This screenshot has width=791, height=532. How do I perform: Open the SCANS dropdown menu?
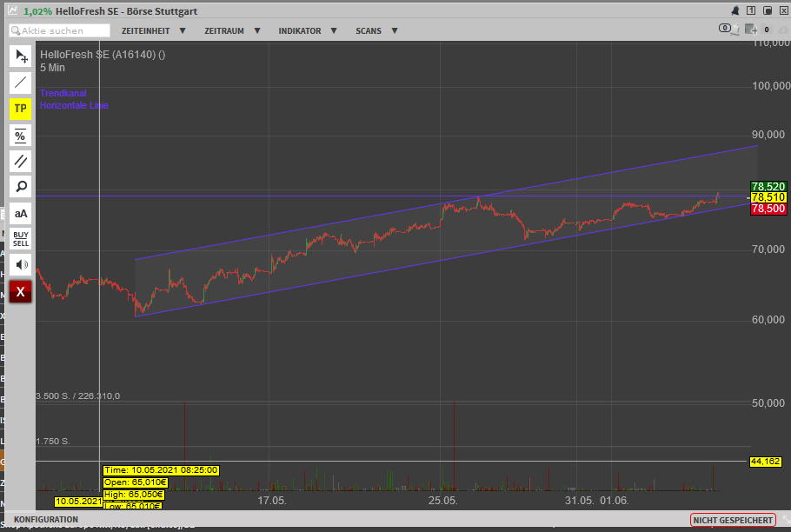[376, 30]
